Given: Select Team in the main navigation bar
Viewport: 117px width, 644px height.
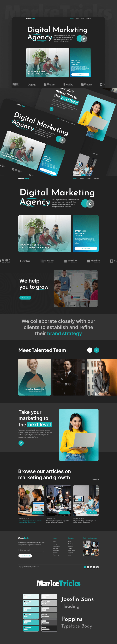Looking at the screenshot, I should (89, 178).
